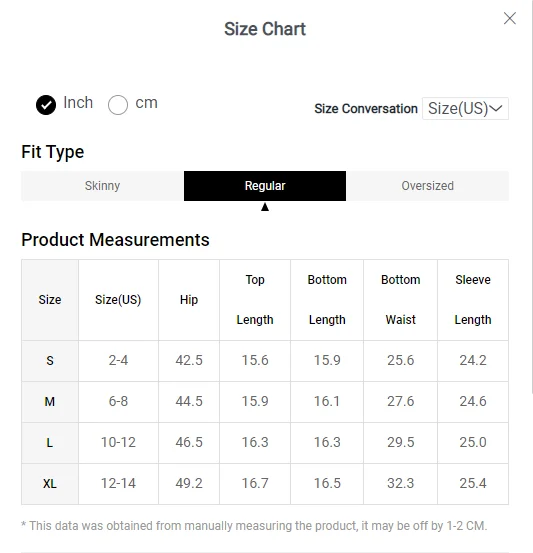Select the S size row label
Image resolution: width=533 pixels, height=553 pixels.
[50, 361]
